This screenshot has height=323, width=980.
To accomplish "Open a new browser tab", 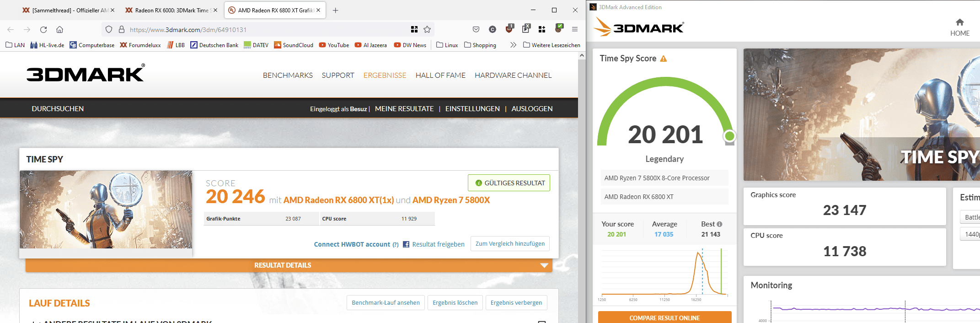I will (335, 10).
